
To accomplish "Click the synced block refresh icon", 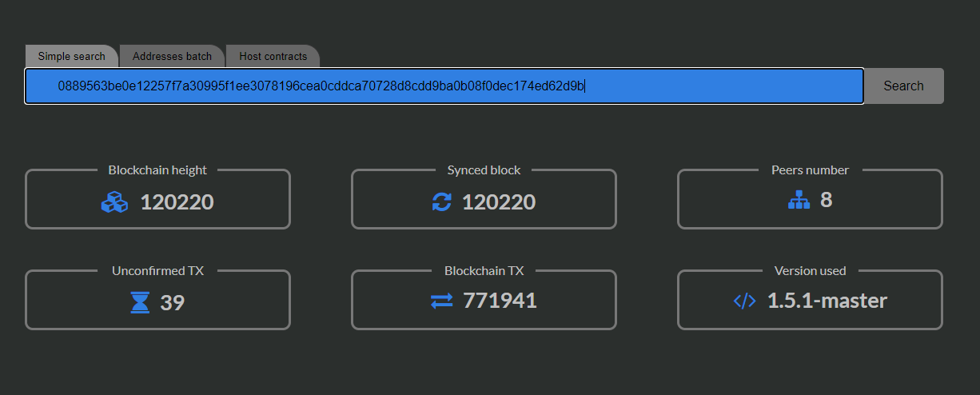I will pos(441,202).
